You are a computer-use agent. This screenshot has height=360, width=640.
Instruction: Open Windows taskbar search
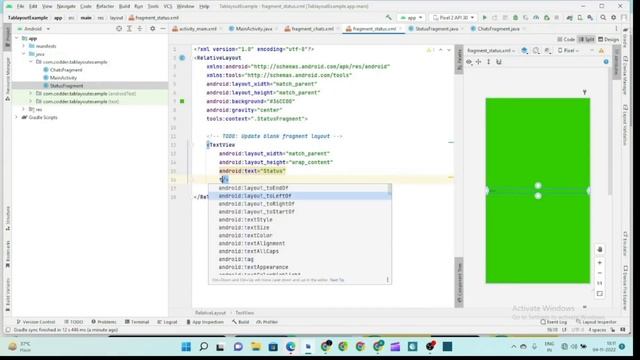(x=203, y=347)
